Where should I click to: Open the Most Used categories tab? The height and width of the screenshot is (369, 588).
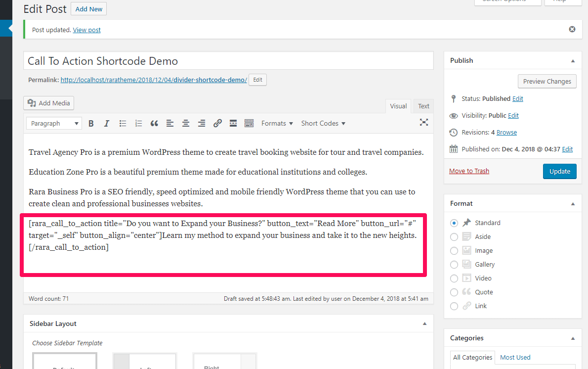515,357
